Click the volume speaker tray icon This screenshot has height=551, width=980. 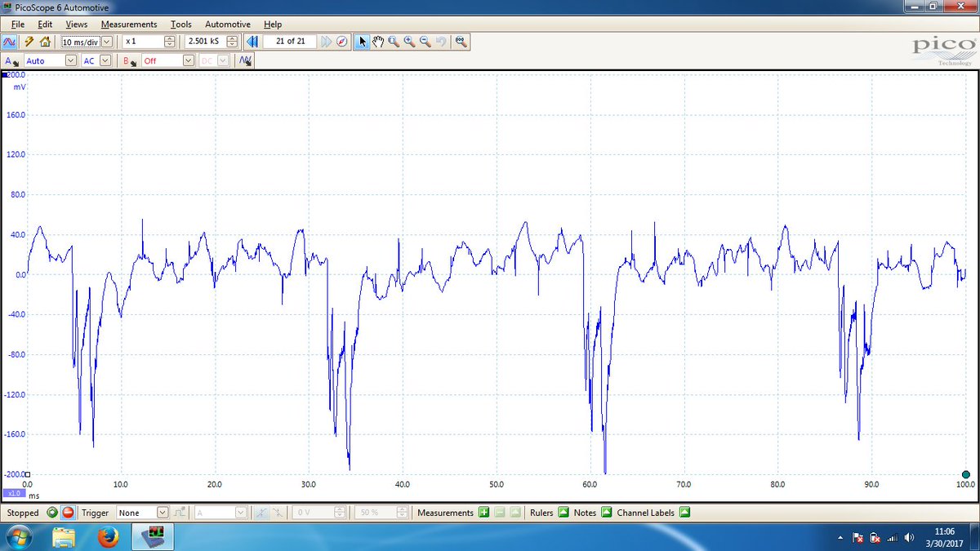point(909,538)
